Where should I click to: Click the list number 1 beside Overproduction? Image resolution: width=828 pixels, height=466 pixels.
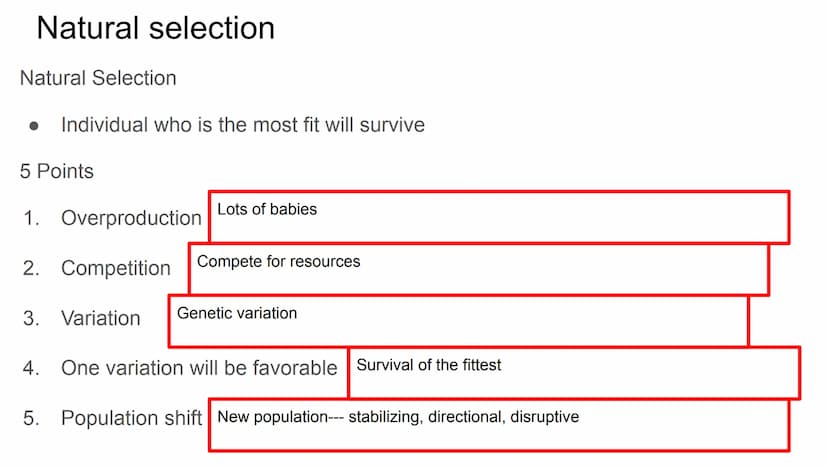(31, 218)
